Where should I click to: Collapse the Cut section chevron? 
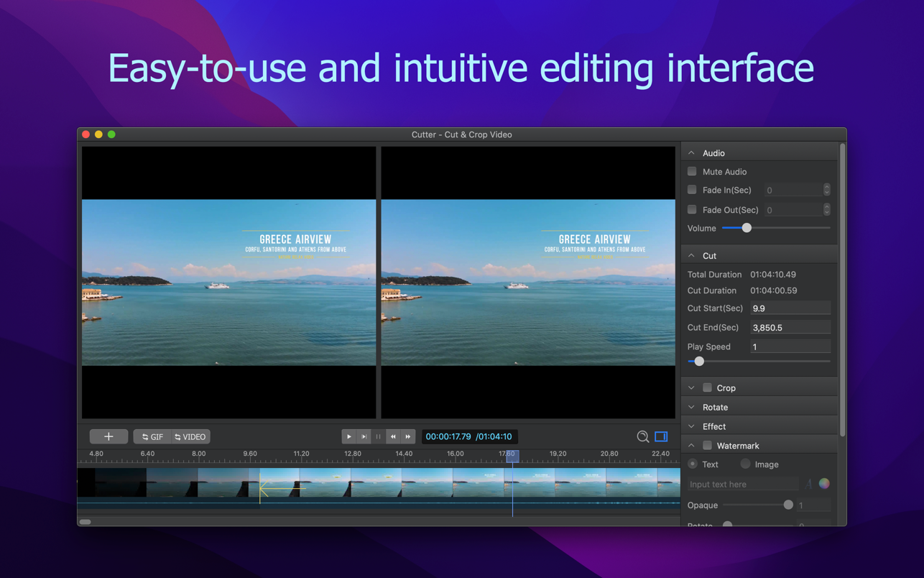pyautogui.click(x=691, y=256)
